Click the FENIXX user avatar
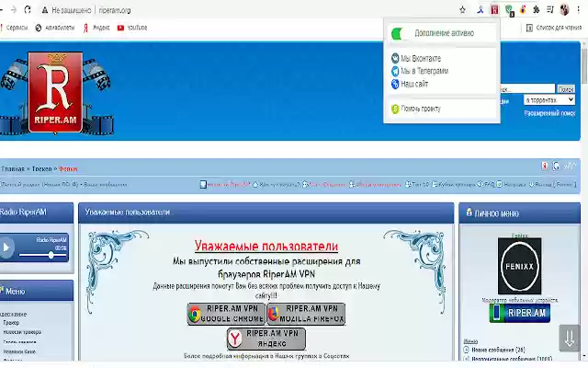This screenshot has height=368, width=588. (519, 266)
